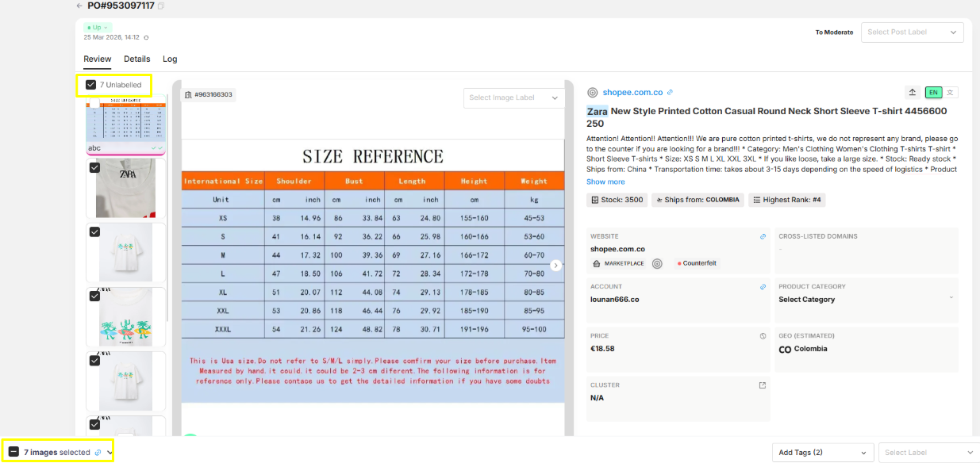
Task: Click the €18.58 price value
Action: pyautogui.click(x=602, y=348)
